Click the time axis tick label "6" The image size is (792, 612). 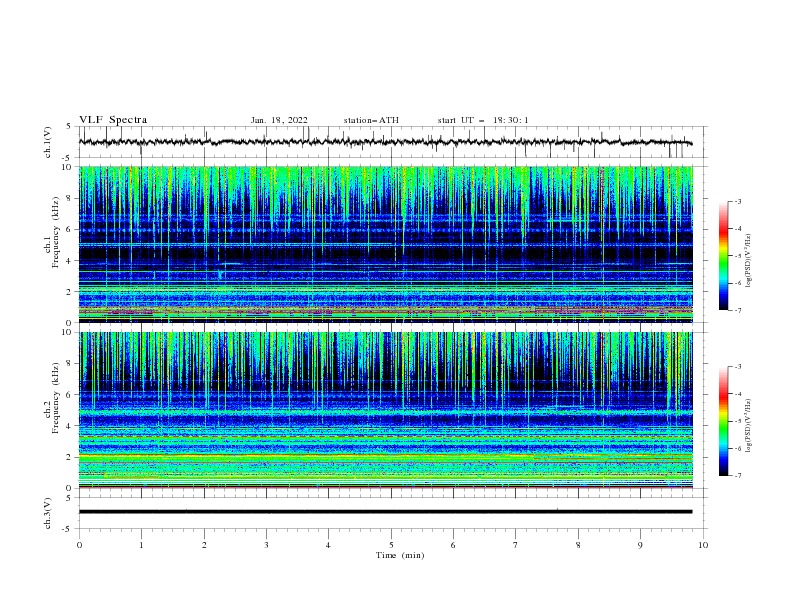(x=453, y=545)
